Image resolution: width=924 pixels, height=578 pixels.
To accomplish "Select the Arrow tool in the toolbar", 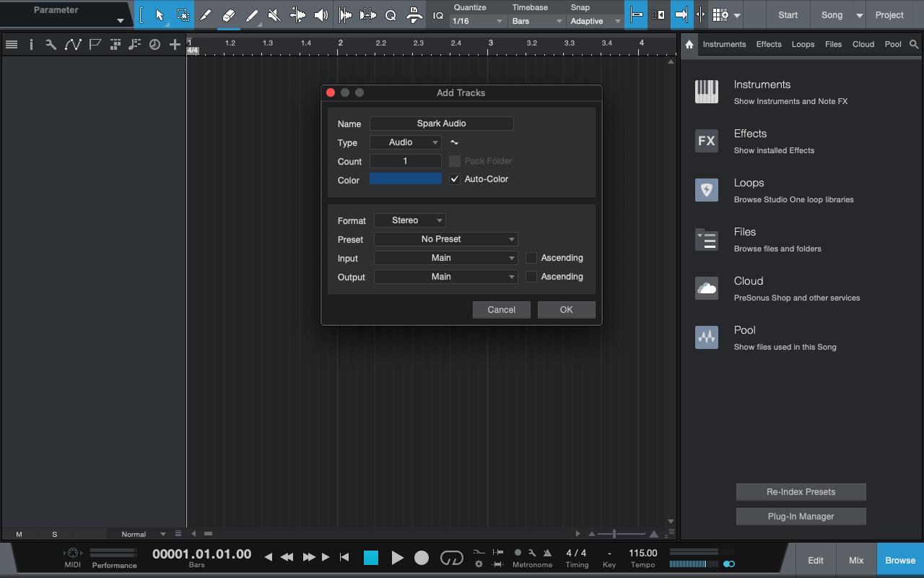I will pyautogui.click(x=160, y=15).
